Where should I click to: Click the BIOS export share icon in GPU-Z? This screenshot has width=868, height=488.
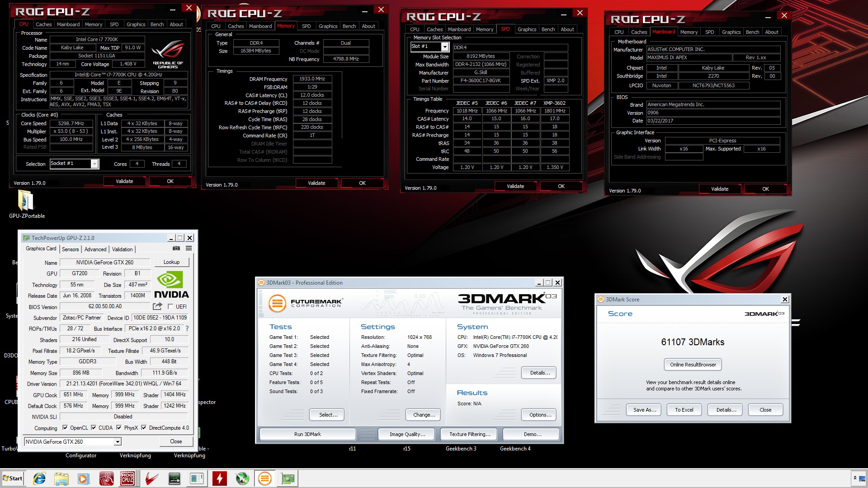[x=157, y=306]
